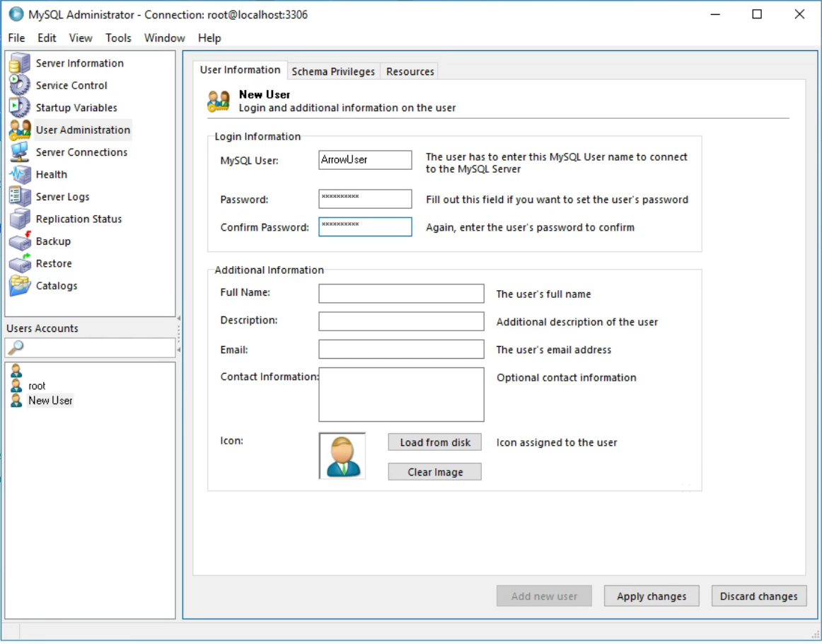Screen dimensions: 822x644
Task: Focus the Password field
Action: click(x=365, y=199)
